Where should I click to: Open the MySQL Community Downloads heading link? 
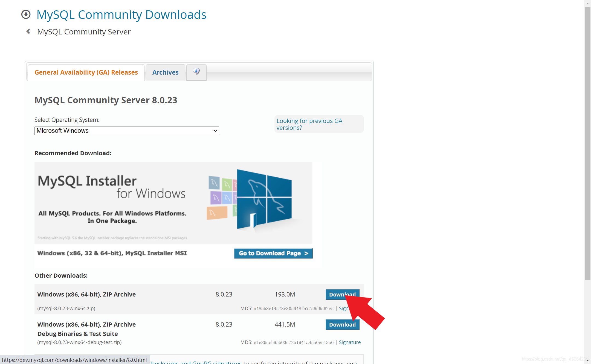(x=121, y=14)
